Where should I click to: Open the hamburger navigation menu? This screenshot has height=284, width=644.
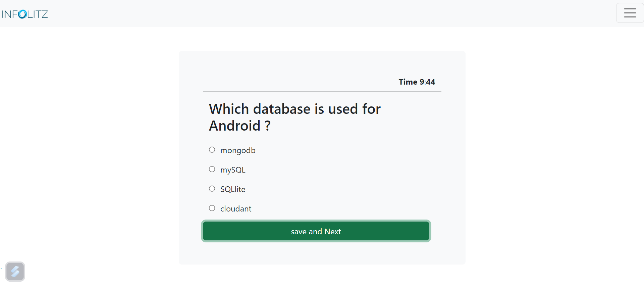tap(630, 13)
